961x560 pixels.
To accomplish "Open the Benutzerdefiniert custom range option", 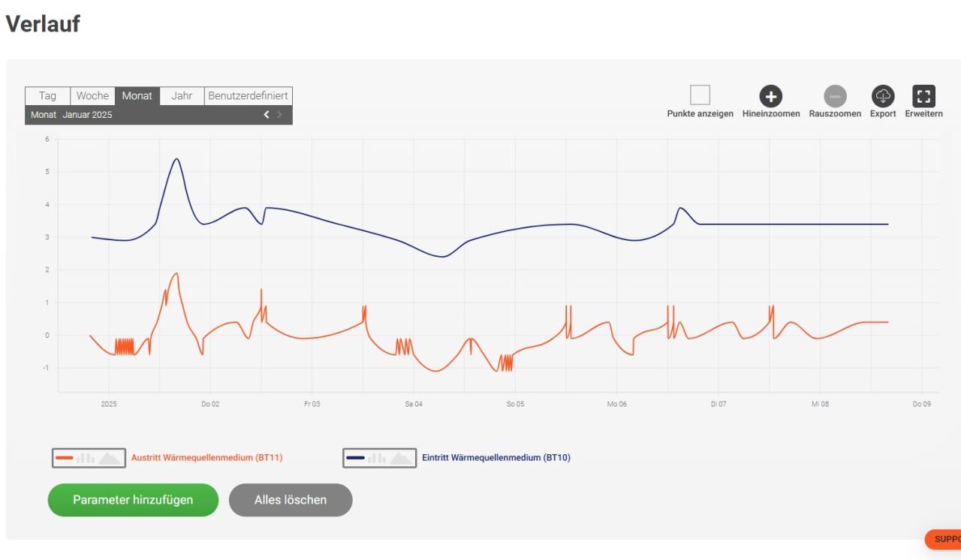I will point(248,96).
